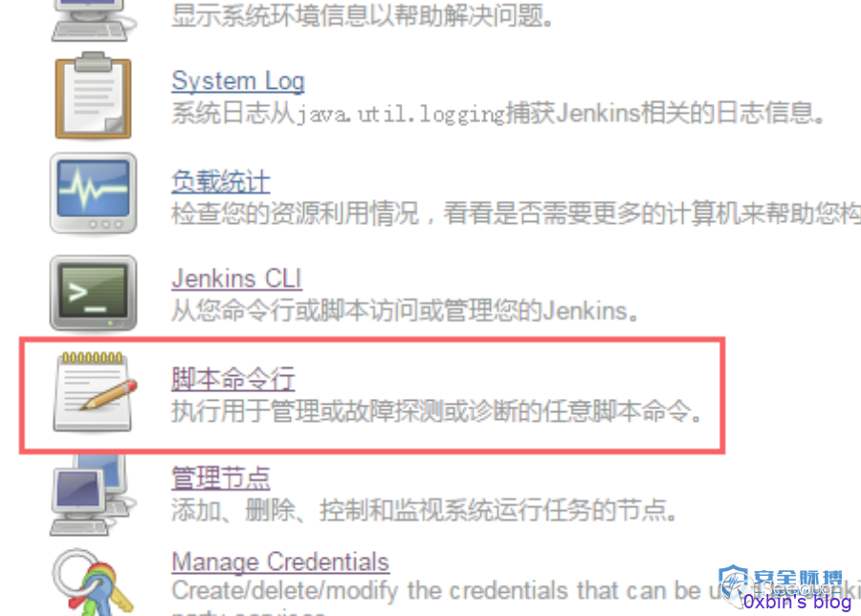Open the 脚本命令行 script console link
Screen dimensions: 861x616
pos(232,378)
